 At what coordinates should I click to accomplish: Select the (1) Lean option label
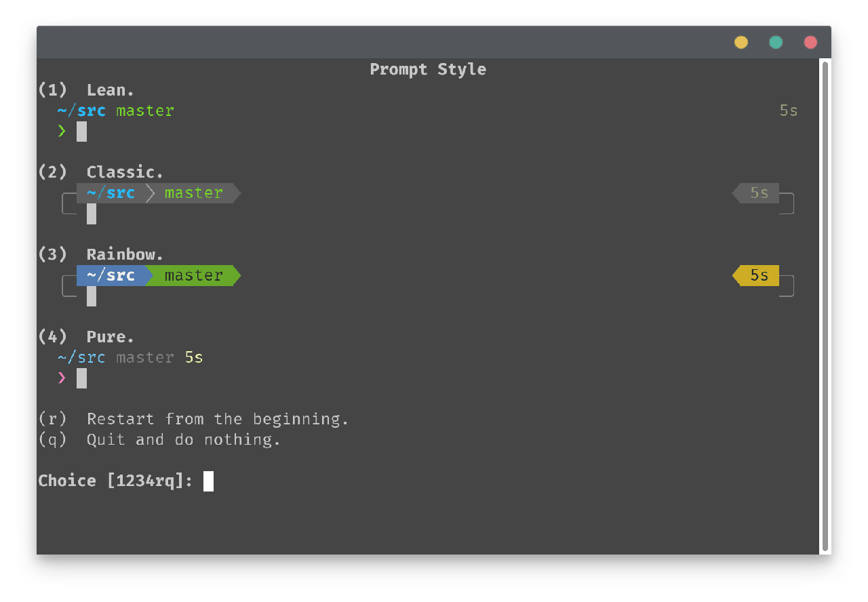86,89
